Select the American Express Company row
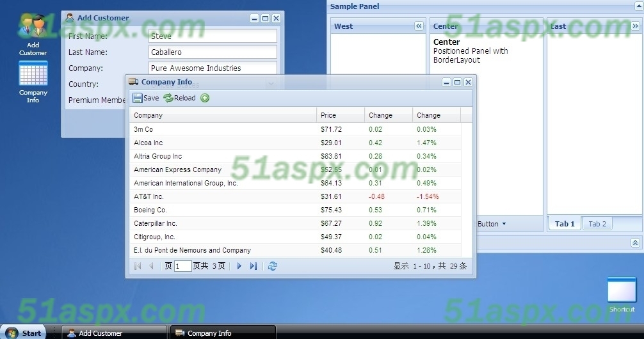644x339 pixels. (x=295, y=169)
